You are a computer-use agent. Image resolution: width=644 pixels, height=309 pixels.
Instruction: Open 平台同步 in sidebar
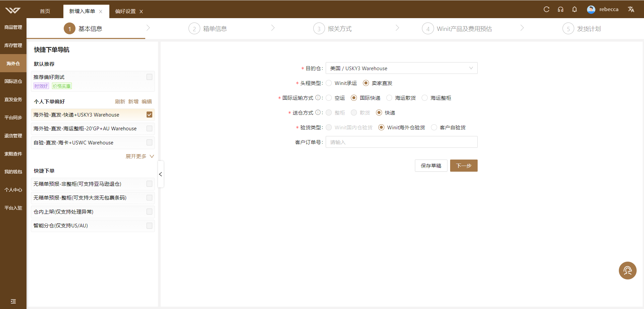click(13, 118)
